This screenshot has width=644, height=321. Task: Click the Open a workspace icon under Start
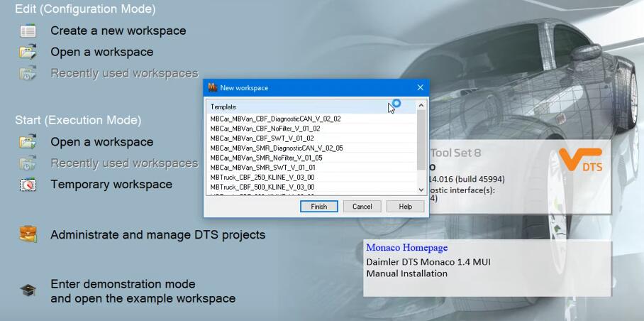click(28, 142)
